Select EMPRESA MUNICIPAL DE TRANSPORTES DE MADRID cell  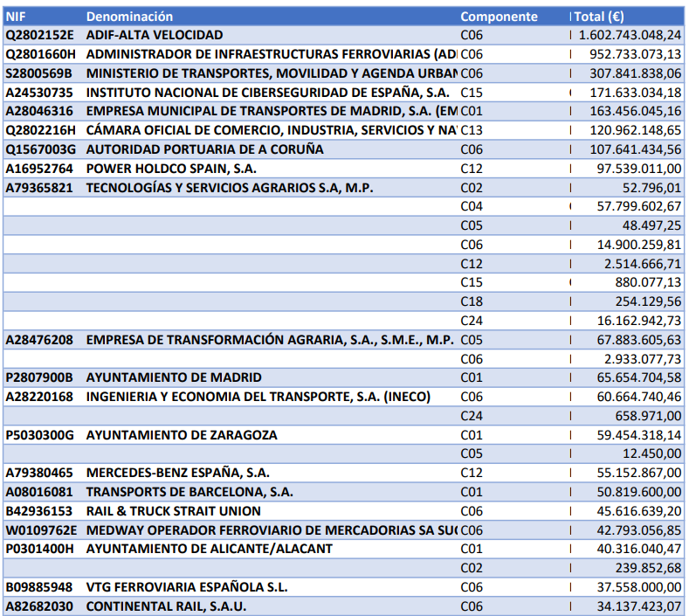272,111
